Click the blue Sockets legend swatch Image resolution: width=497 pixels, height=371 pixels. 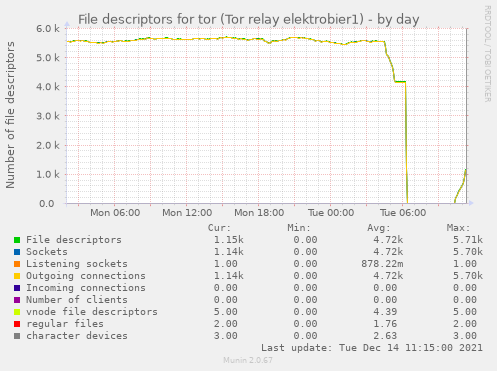17,252
